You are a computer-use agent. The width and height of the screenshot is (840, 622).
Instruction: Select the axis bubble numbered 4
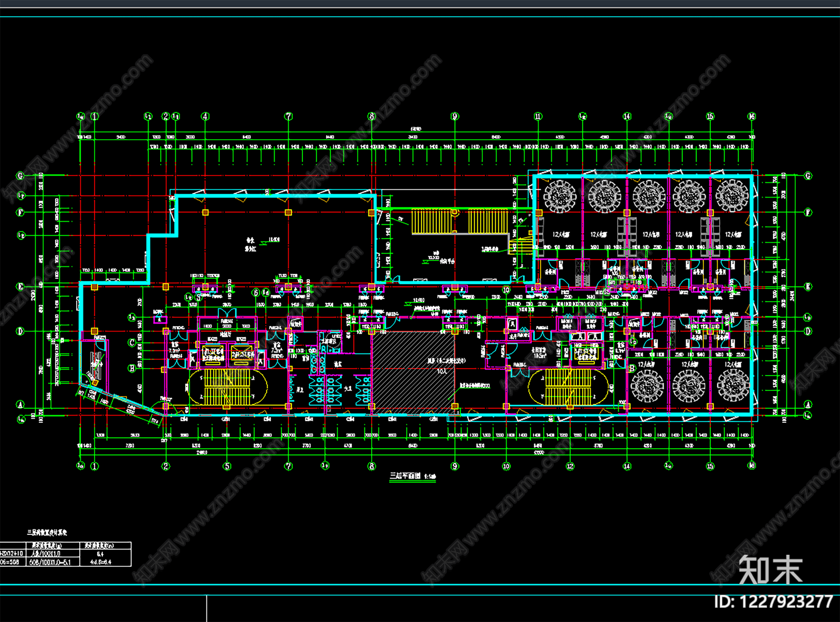(x=205, y=116)
